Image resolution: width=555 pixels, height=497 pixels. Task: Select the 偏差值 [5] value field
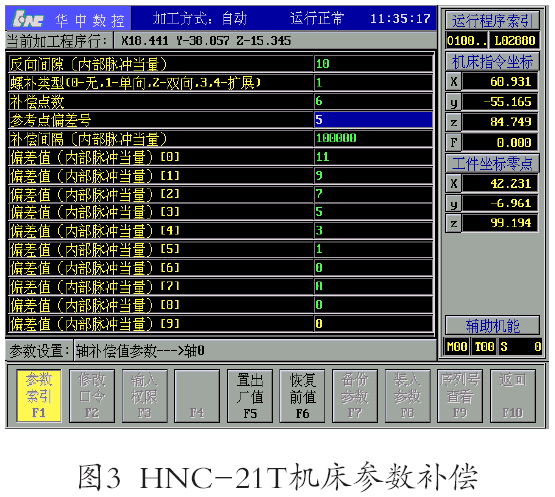tap(373, 250)
